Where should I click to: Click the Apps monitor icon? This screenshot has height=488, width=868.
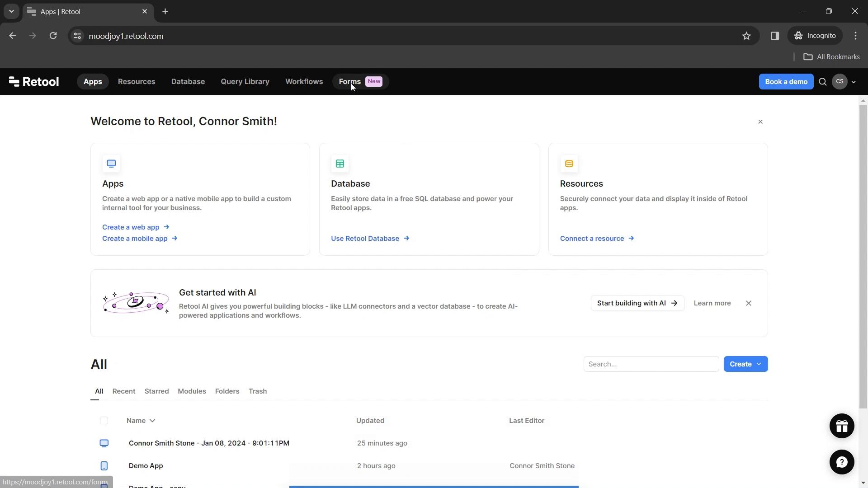pos(111,163)
